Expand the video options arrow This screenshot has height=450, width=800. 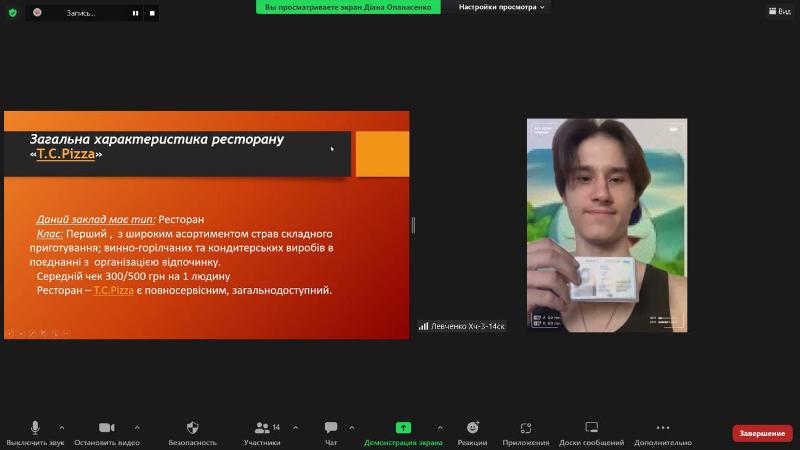pyautogui.click(x=137, y=428)
